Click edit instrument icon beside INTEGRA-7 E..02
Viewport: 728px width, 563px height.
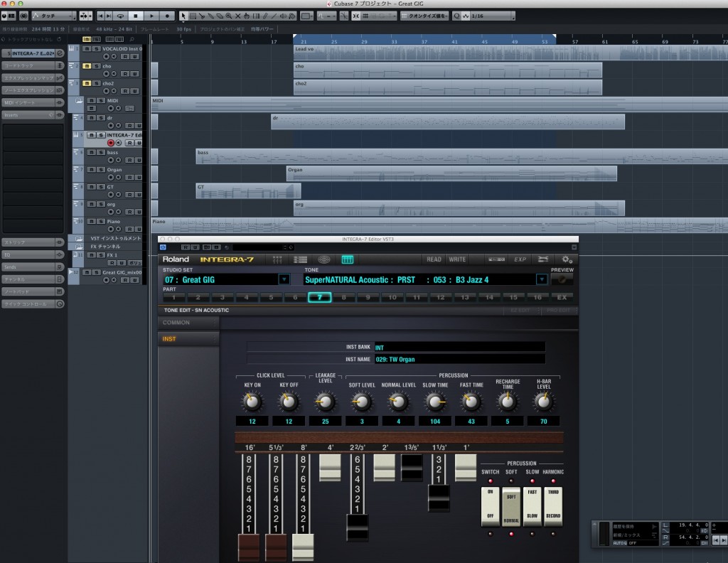tap(60, 53)
